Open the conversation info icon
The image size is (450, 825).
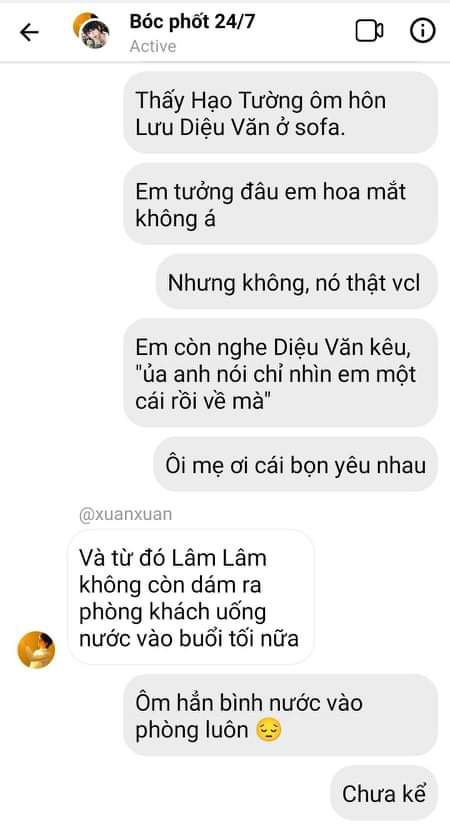point(423,31)
